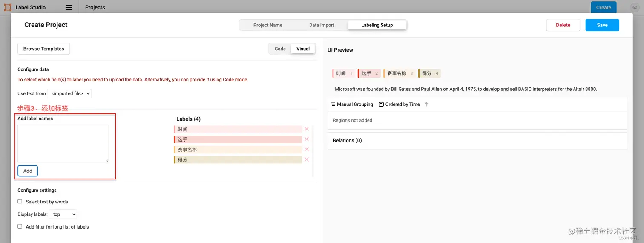Expand the Display labels dropdown
This screenshot has height=243, width=644.
click(63, 214)
